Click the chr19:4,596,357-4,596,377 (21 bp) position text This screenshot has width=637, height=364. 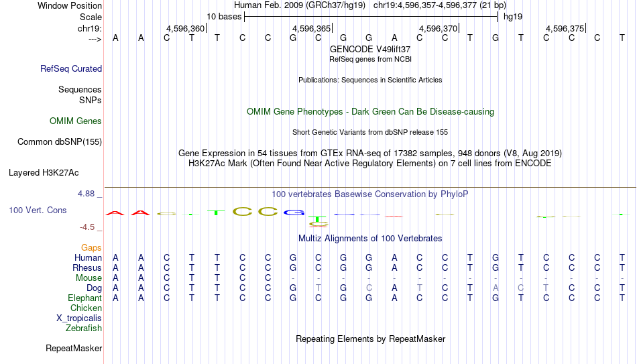[440, 5]
